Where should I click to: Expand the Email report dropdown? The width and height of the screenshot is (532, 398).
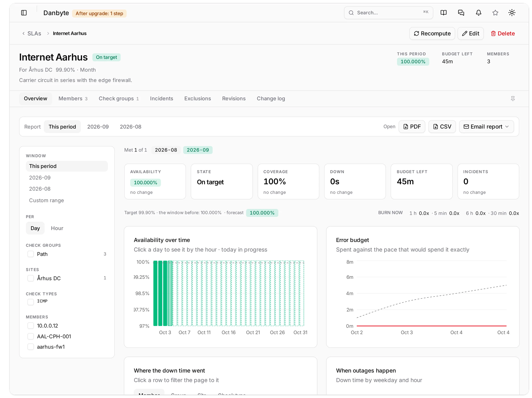486,127
